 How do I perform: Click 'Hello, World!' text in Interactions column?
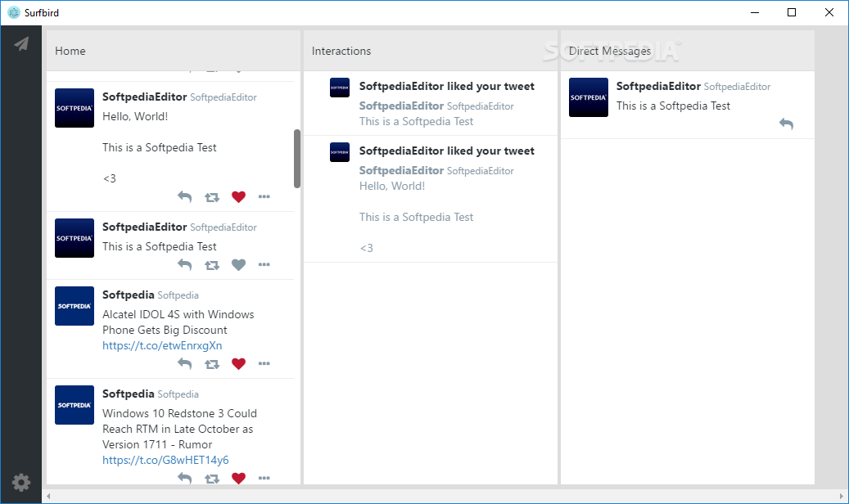pos(392,186)
